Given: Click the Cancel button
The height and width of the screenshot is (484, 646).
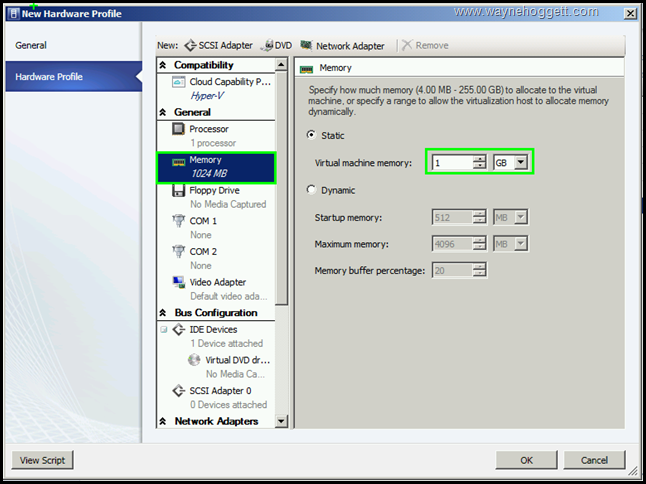Looking at the screenshot, I should click(594, 460).
